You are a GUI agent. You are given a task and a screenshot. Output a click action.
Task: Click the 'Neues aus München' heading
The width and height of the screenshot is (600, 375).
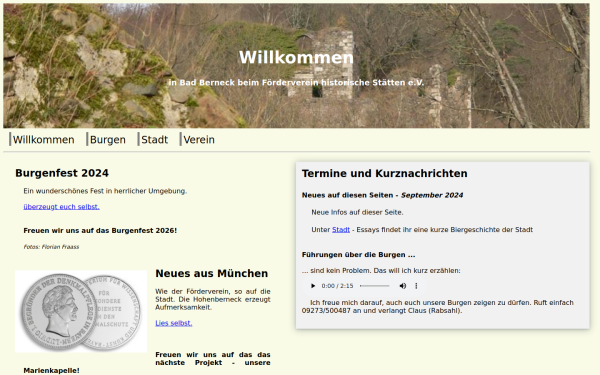(212, 273)
